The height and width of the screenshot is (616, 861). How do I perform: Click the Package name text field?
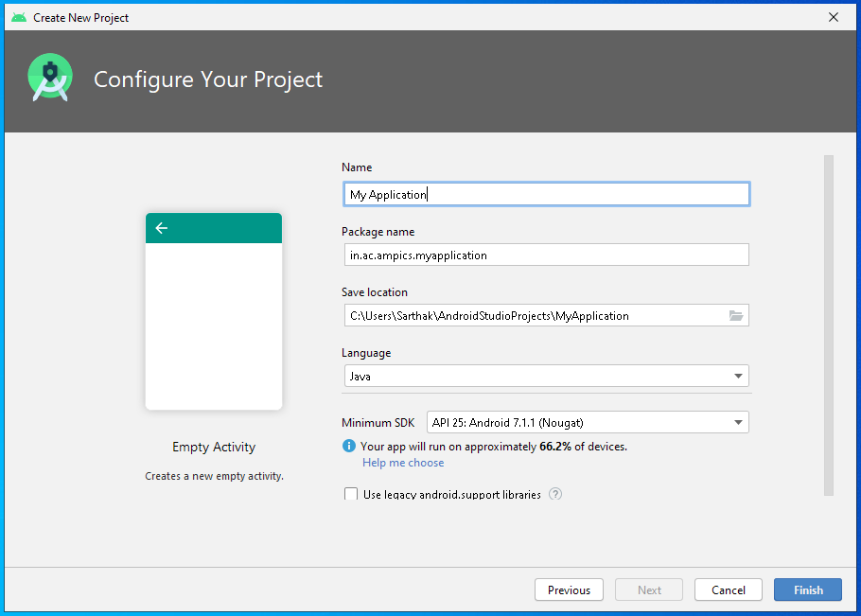pyautogui.click(x=546, y=255)
